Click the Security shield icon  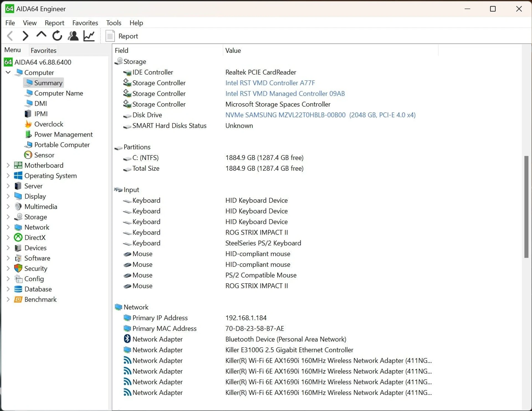18,268
